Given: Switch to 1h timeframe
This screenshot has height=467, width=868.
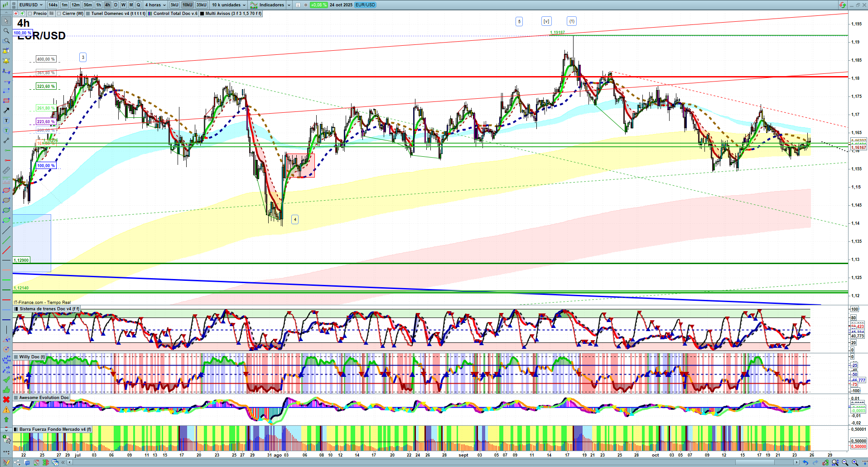Looking at the screenshot, I should tap(99, 5).
